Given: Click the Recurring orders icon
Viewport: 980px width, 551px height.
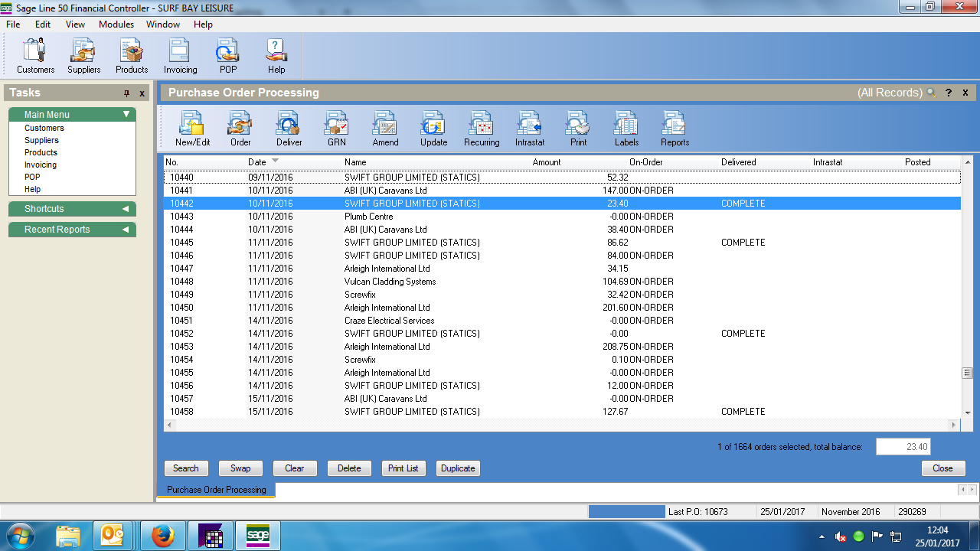Looking at the screenshot, I should tap(482, 128).
